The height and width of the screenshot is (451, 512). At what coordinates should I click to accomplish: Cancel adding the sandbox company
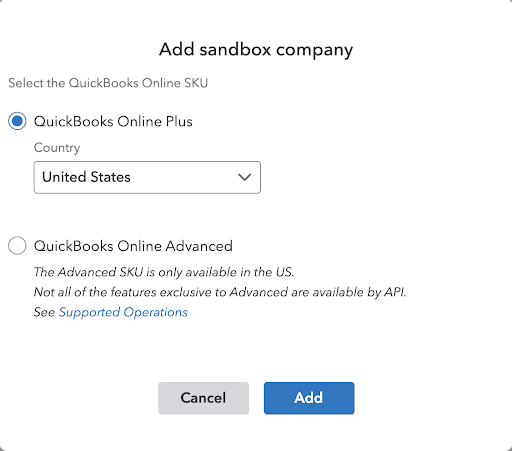203,398
